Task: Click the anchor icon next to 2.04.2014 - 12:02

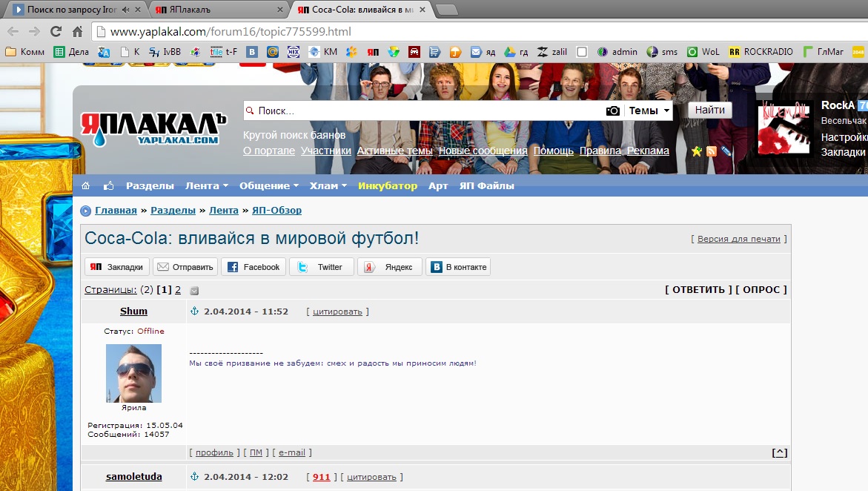Action: pos(194,476)
